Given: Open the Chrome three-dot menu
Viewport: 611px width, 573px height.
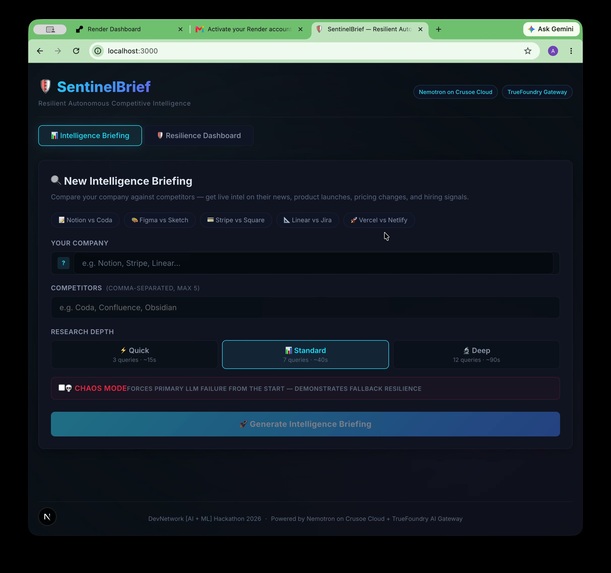Looking at the screenshot, I should [x=571, y=51].
